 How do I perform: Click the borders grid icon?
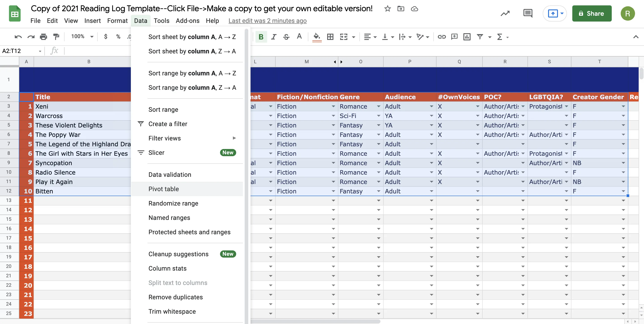pyautogui.click(x=330, y=37)
